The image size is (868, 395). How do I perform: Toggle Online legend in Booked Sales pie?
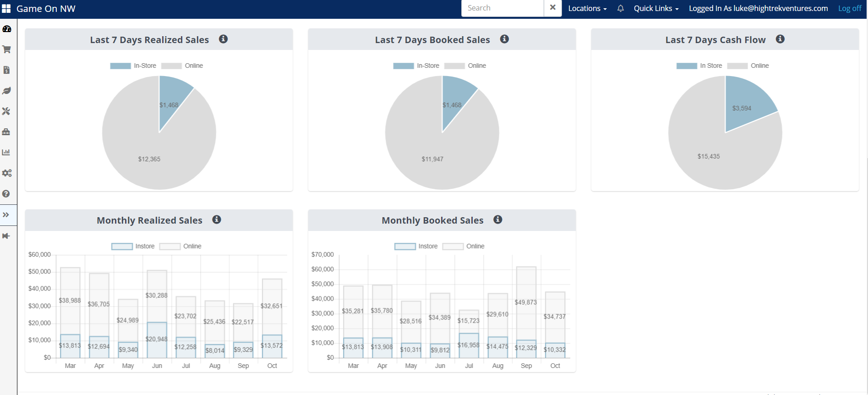click(x=465, y=66)
